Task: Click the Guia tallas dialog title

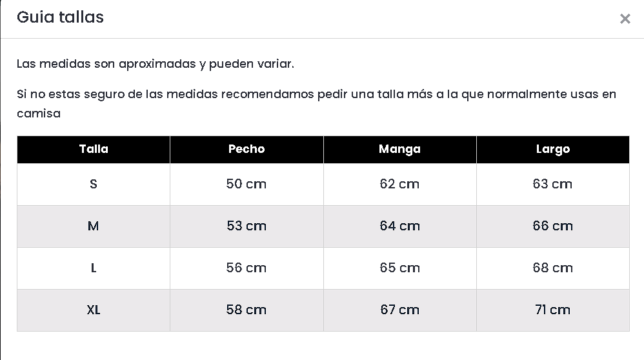Action: coord(60,17)
